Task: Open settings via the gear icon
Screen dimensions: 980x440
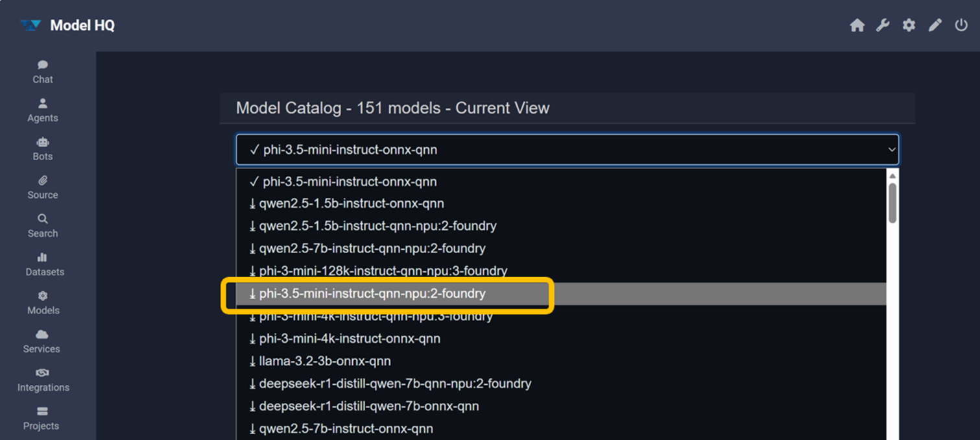Action: 909,25
